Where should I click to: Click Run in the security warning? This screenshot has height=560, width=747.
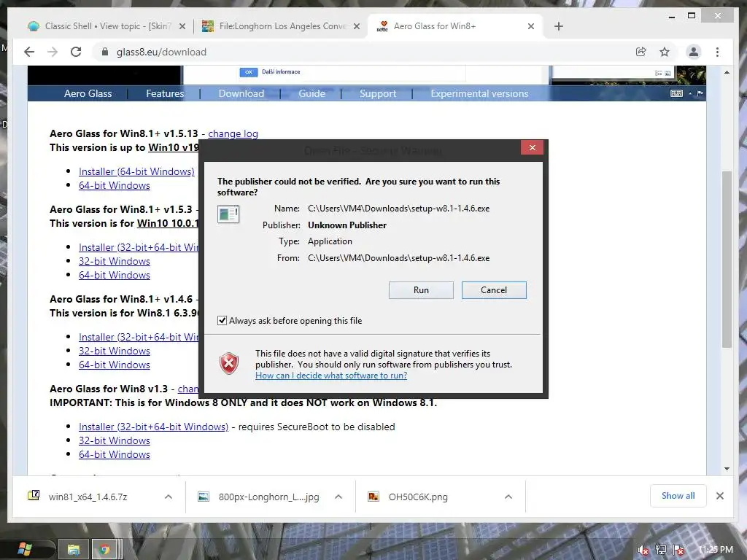421,290
